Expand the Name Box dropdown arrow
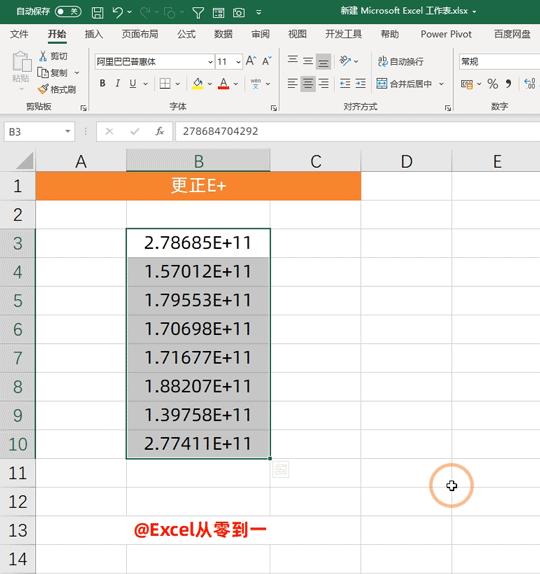This screenshot has height=574, width=540. 68,131
